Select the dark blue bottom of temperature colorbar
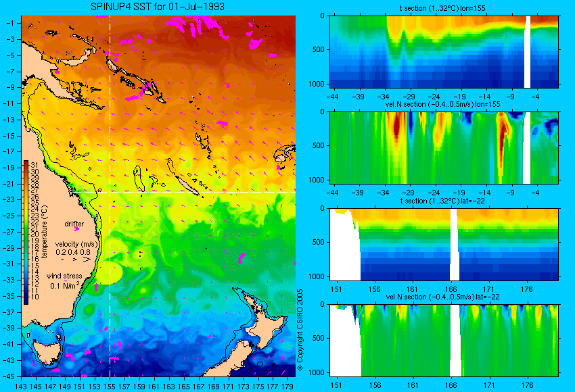575x392 pixels. pyautogui.click(x=26, y=299)
